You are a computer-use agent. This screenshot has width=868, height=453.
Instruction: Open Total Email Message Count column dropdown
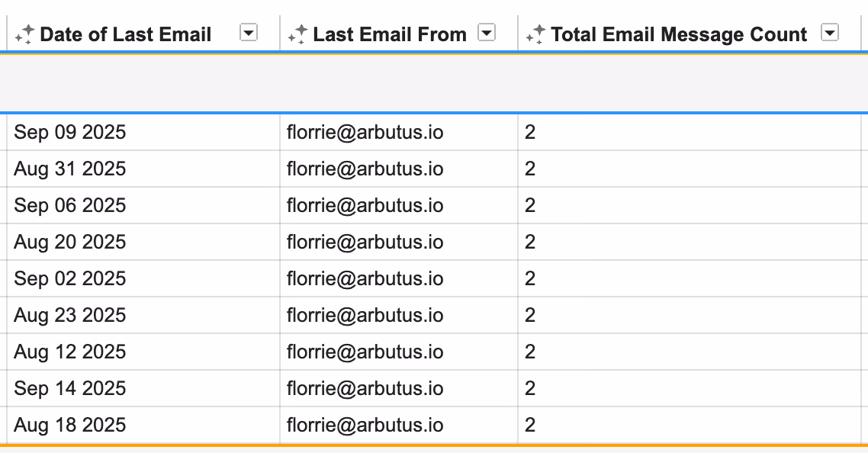pyautogui.click(x=830, y=33)
